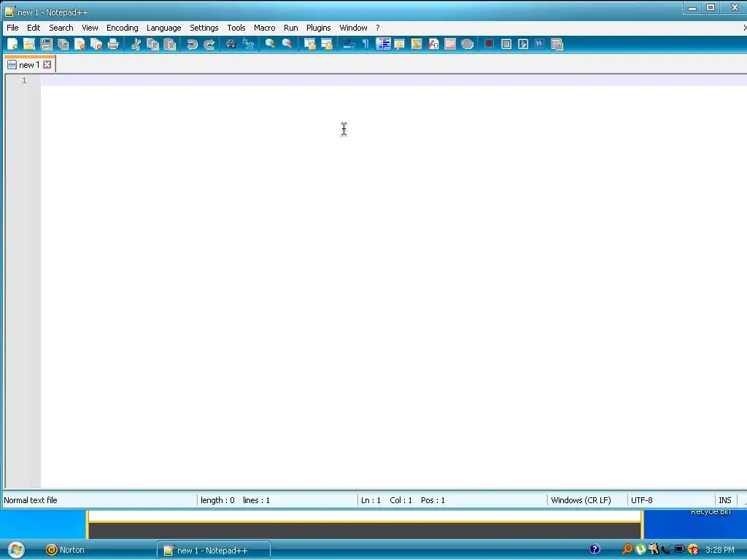The height and width of the screenshot is (560, 747).
Task: Click the Copy toolbar icon
Action: point(152,44)
